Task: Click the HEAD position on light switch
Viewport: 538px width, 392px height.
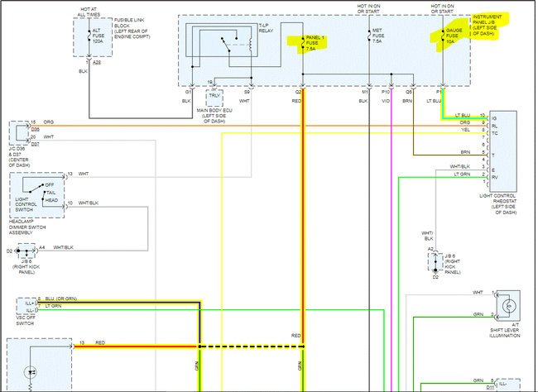Action: 52,200
